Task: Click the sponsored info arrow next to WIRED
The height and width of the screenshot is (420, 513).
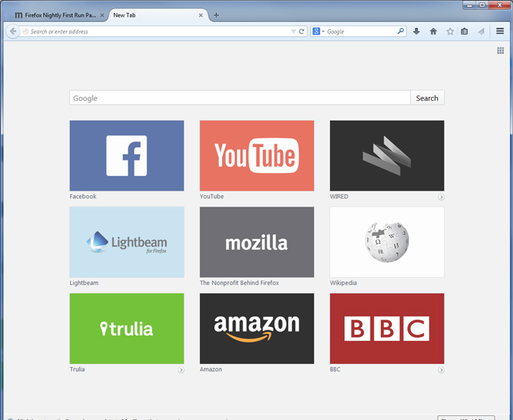Action: point(441,197)
